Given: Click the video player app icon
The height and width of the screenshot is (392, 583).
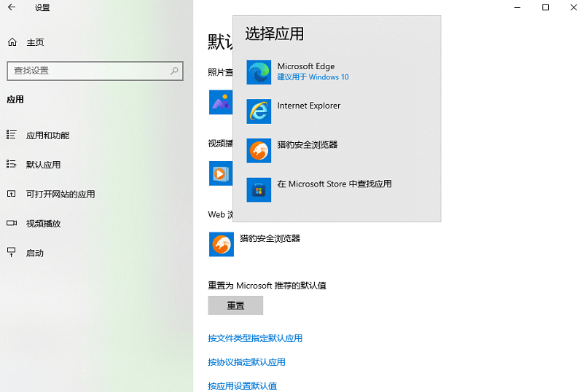Looking at the screenshot, I should 221,173.
